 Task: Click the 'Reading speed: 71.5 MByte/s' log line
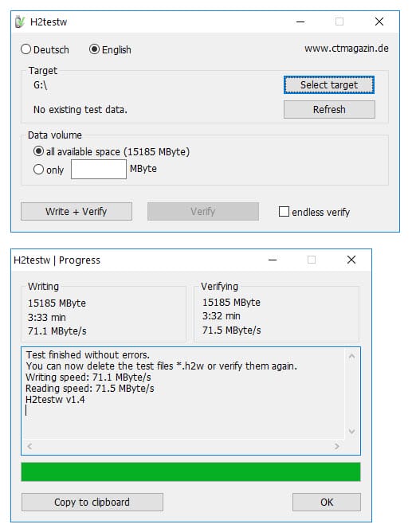[x=90, y=389]
